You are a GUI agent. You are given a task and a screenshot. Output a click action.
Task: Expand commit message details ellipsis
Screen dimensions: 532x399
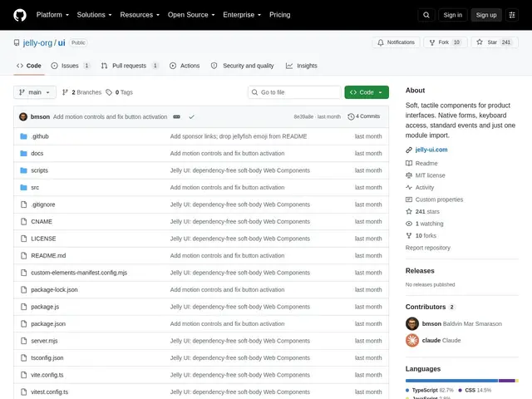coord(176,116)
